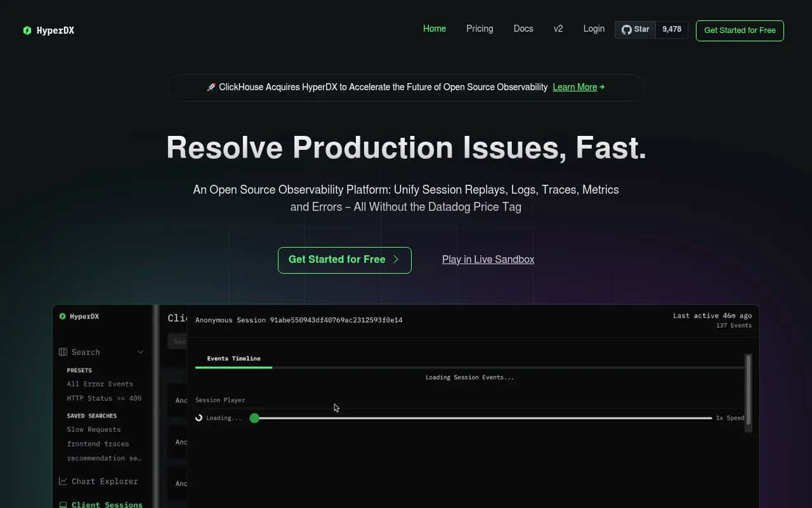Click the HyperDX logo in the header

coord(49,30)
